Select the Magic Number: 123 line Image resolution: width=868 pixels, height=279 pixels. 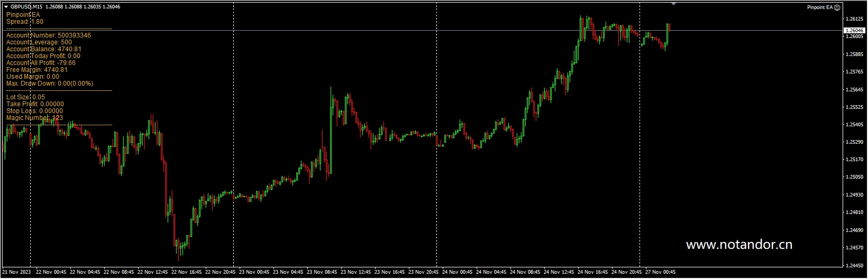(34, 118)
